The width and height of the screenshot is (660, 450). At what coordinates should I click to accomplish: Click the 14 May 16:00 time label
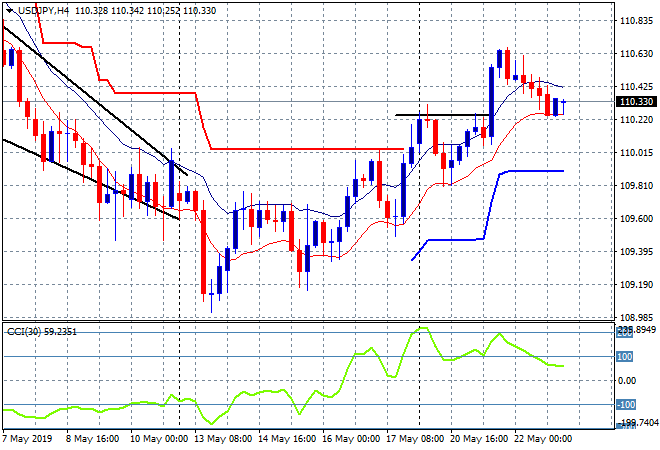(287, 439)
